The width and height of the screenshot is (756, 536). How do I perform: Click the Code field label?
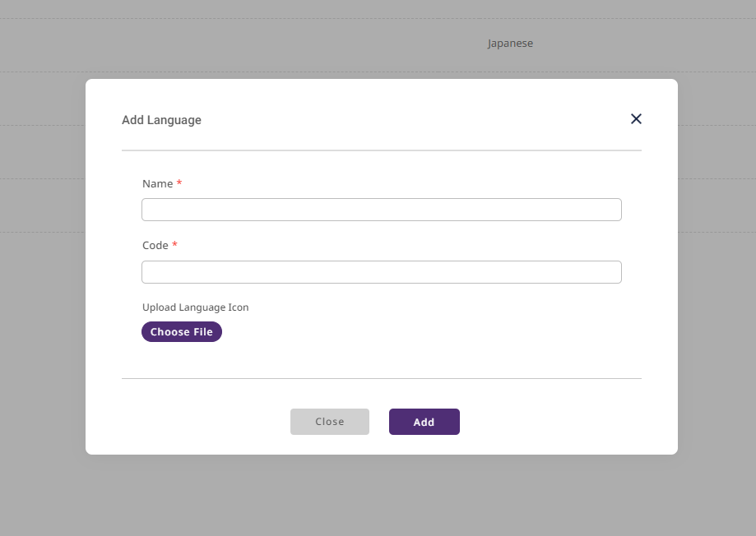pyautogui.click(x=155, y=246)
